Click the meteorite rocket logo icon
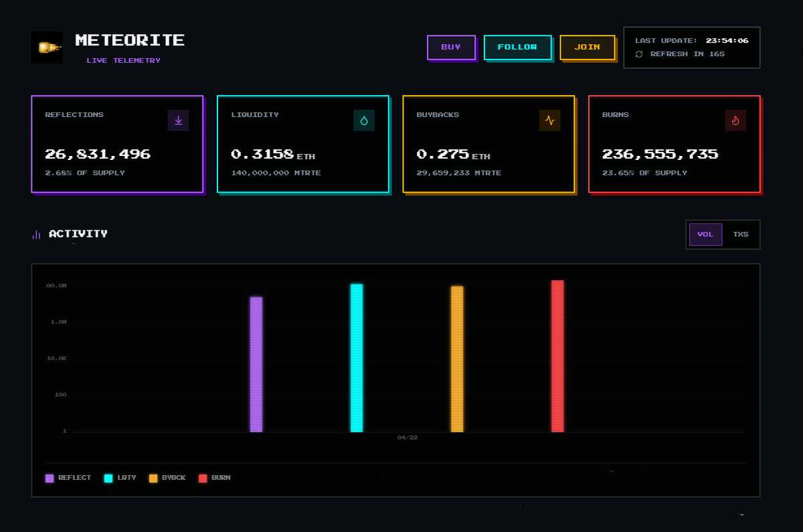 coord(47,48)
